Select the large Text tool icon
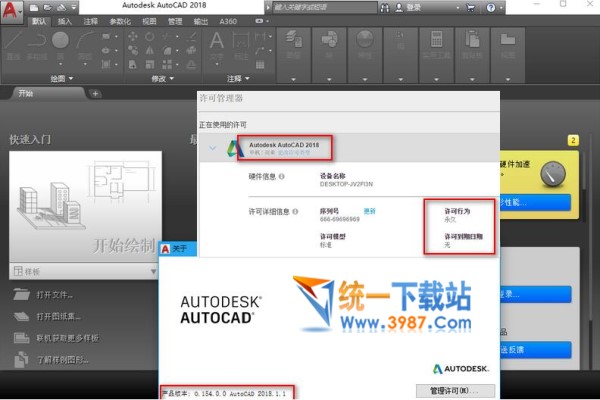The image size is (600, 400). [217, 40]
